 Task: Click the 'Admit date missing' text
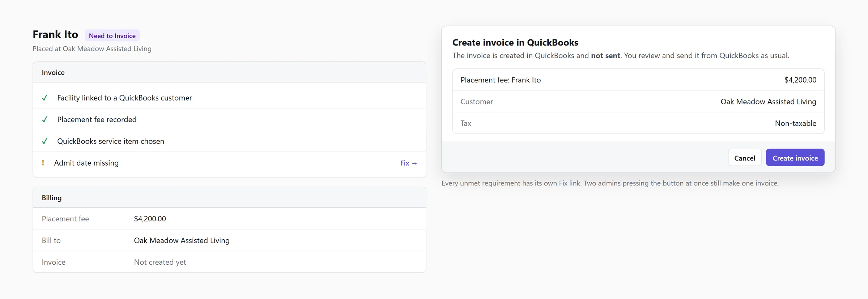pyautogui.click(x=86, y=163)
